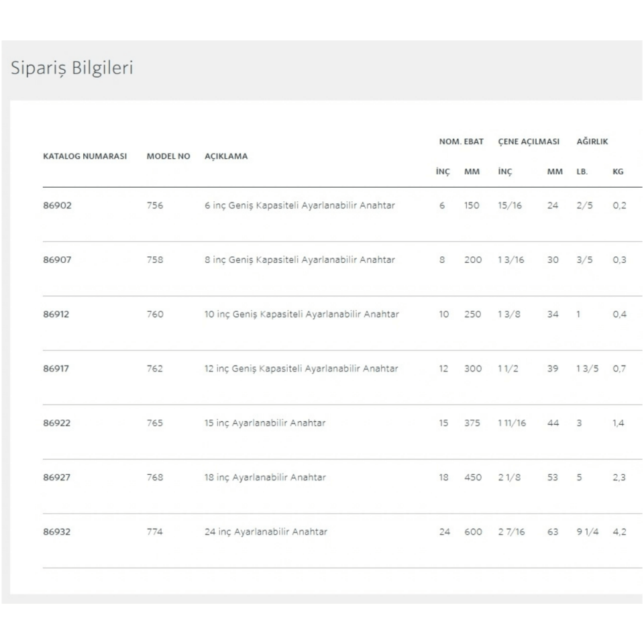Screen dimensions: 644x644
Task: Select catalog number 86927
Action: click(x=56, y=477)
